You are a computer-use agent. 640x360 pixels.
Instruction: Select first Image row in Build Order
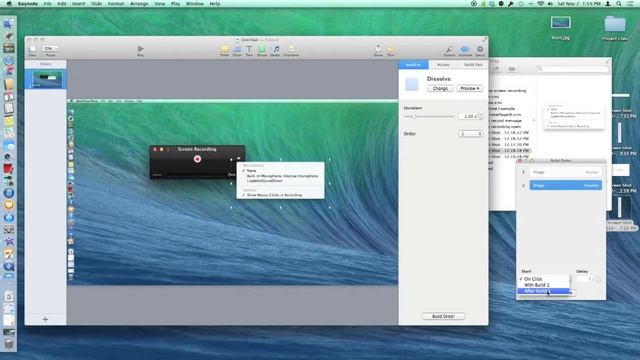pos(565,172)
